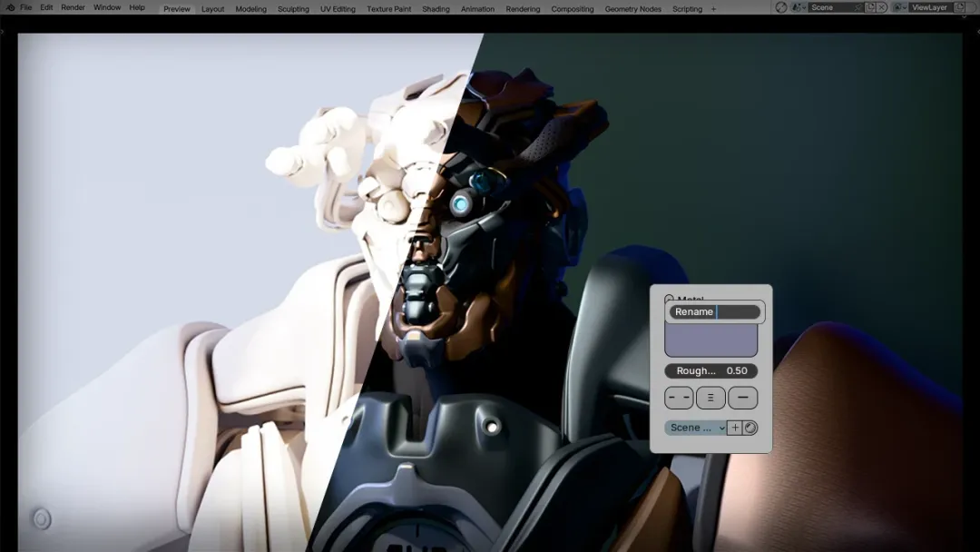Switch to the Compositing workspace tab
980x552 pixels.
[x=573, y=9]
